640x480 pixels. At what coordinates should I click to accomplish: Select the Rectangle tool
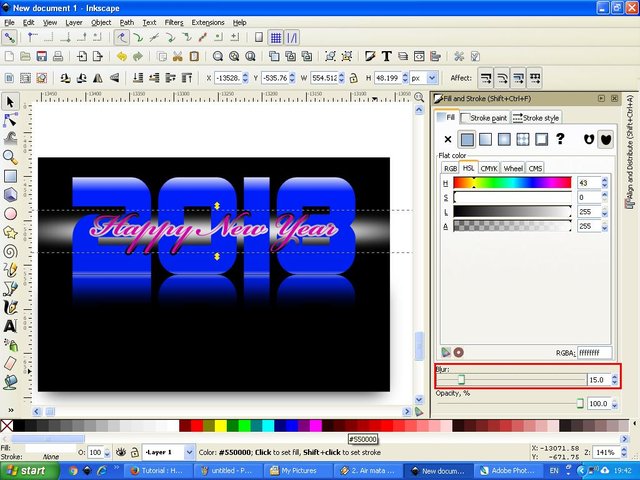10,176
